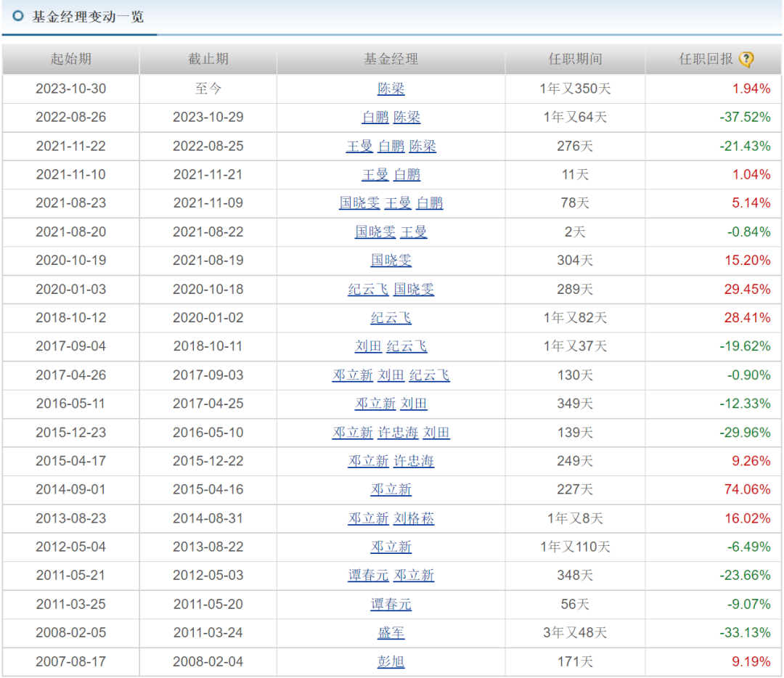Click the 基金经理 column header
Image resolution: width=784 pixels, height=678 pixels.
click(391, 60)
